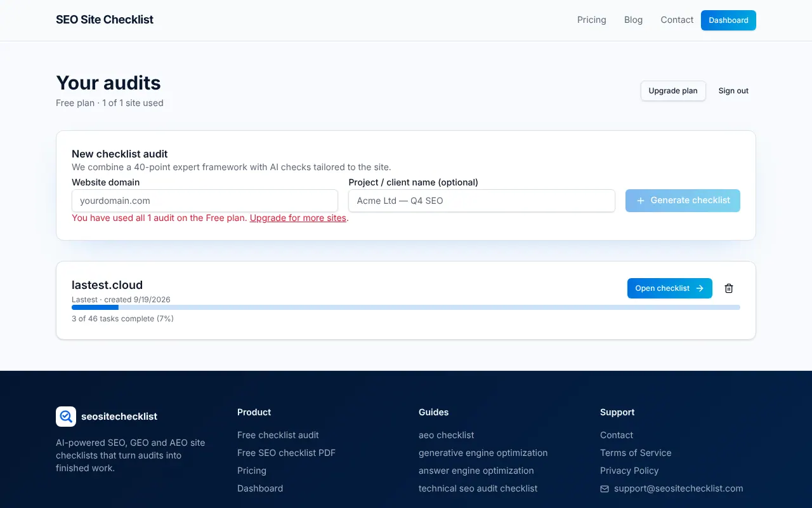Image resolution: width=812 pixels, height=508 pixels.
Task: Click the seositechecklist footer brand name
Action: click(119, 417)
